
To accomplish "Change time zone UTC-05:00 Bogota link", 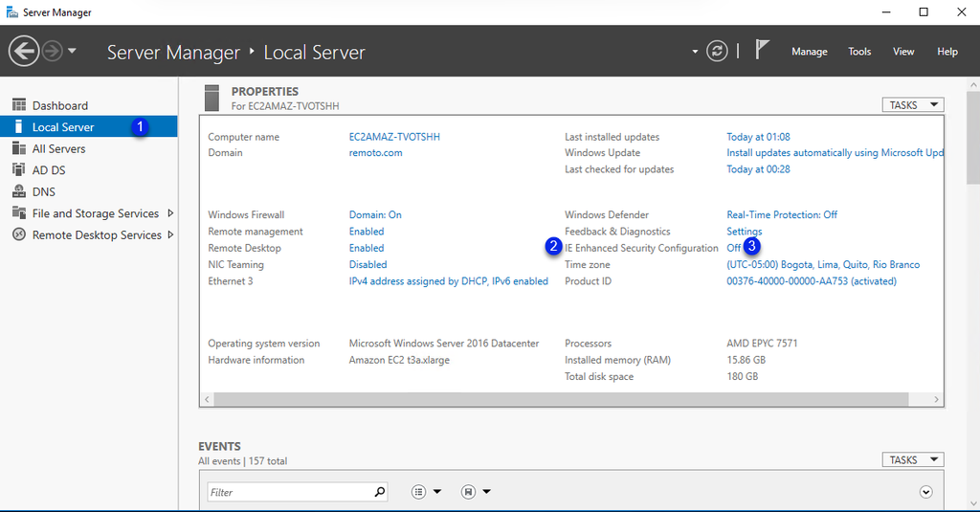I will [x=823, y=264].
